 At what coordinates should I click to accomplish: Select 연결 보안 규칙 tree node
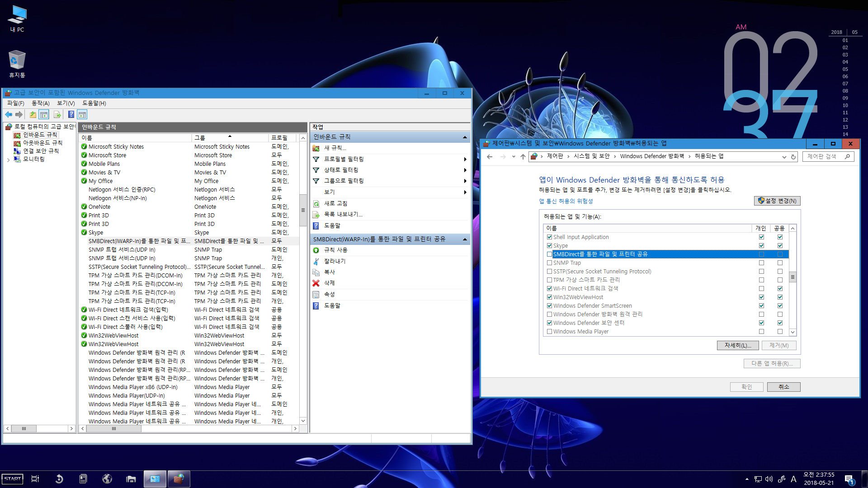click(41, 151)
